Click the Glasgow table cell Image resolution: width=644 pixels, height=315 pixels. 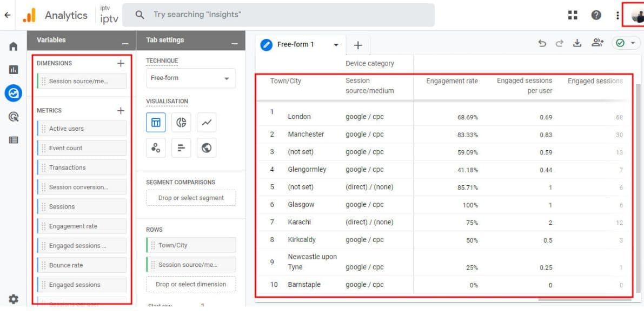coord(301,205)
